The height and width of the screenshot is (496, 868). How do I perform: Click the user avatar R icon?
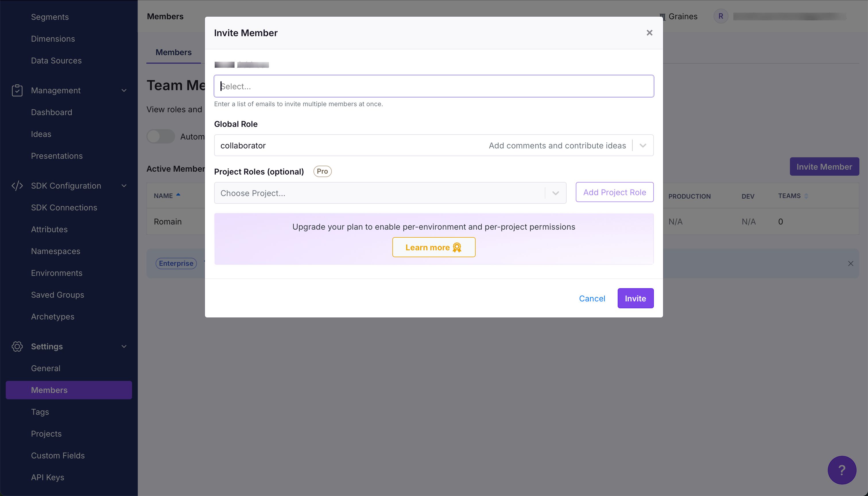[720, 16]
